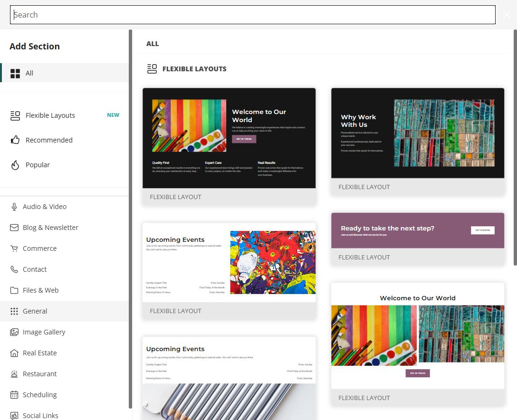Screen dimensions: 517x420
Task: Click Get In Touch button in dark layout preview
Action: 244,139
